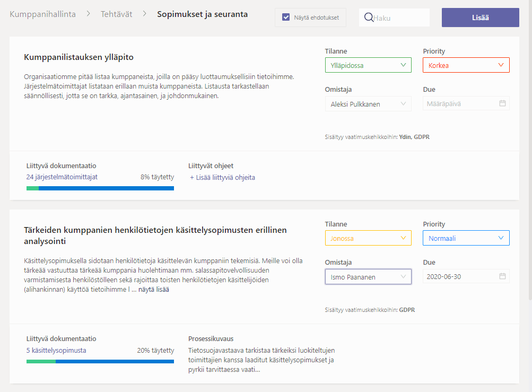The width and height of the screenshot is (532, 392).
Task: Click the 'Liittyvät ohjeet' heading
Action: click(x=211, y=165)
